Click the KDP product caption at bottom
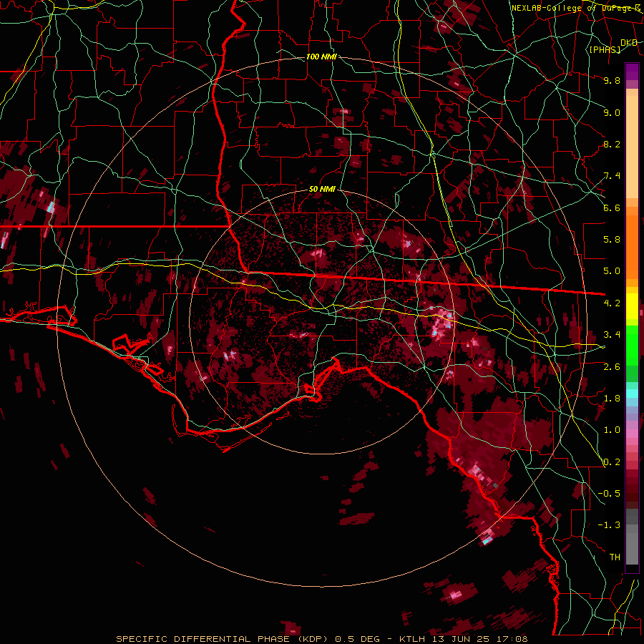This screenshot has width=644, height=644. coord(322,639)
